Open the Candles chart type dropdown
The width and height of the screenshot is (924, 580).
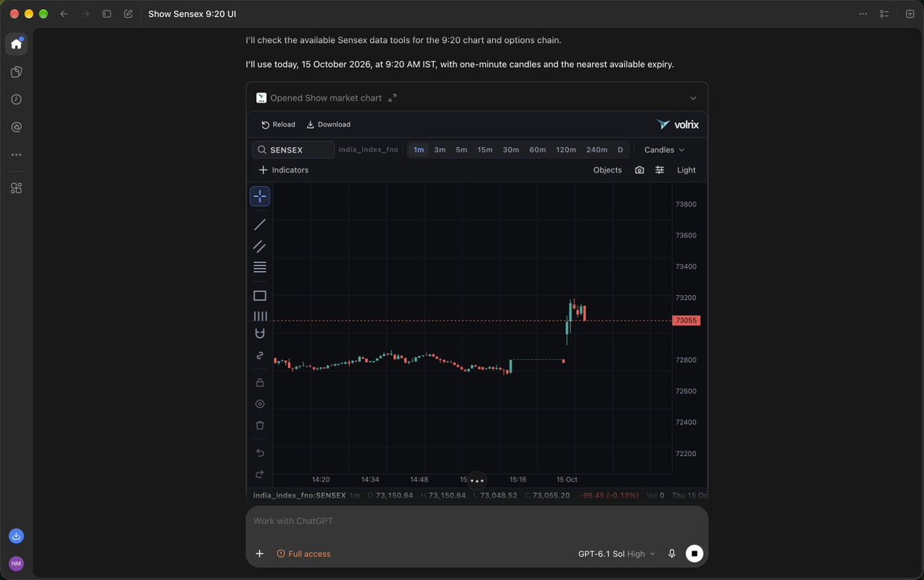665,150
